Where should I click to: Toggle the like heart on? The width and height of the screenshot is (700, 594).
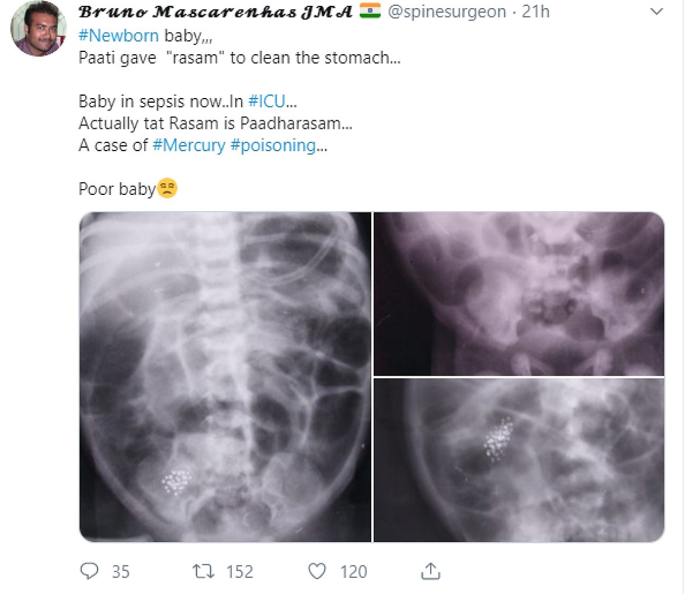tap(316, 572)
